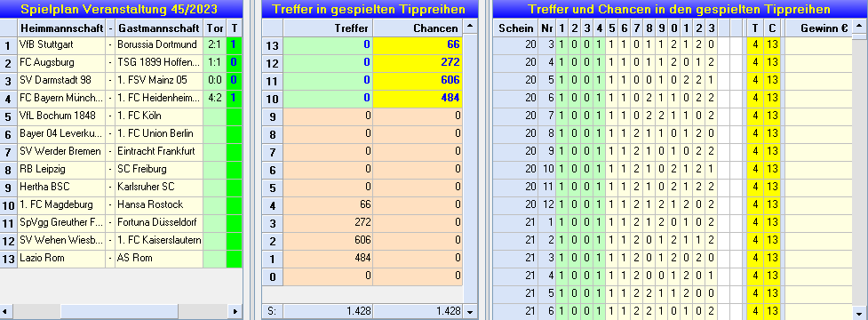Click the Treffer column header

(328, 28)
